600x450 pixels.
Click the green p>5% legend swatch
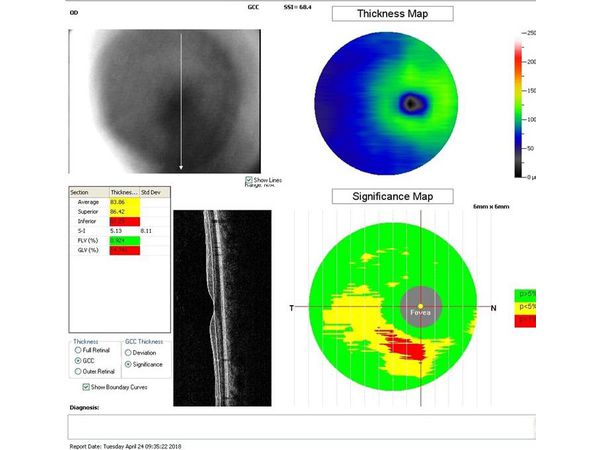click(523, 294)
